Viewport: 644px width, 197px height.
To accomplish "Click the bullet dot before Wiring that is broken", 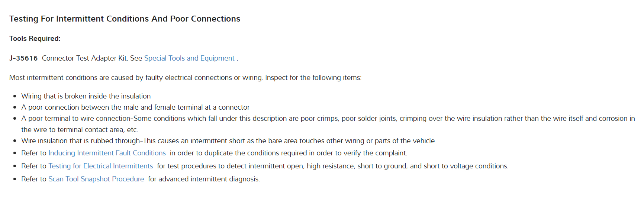I will tap(15, 96).
